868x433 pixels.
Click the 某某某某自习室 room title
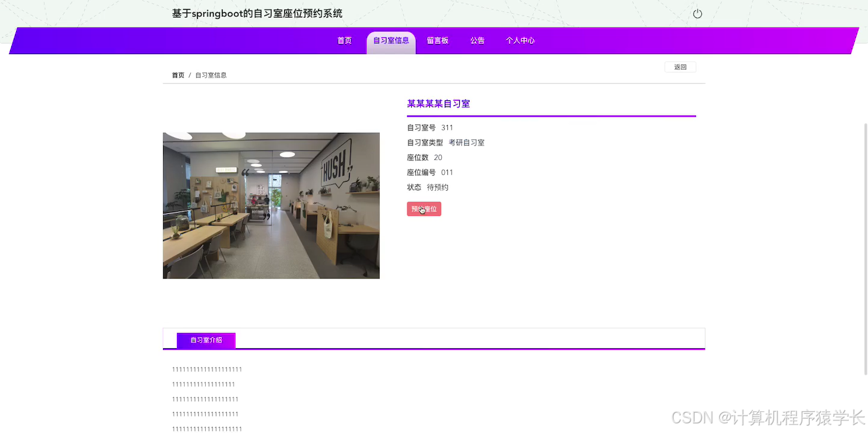tap(438, 103)
